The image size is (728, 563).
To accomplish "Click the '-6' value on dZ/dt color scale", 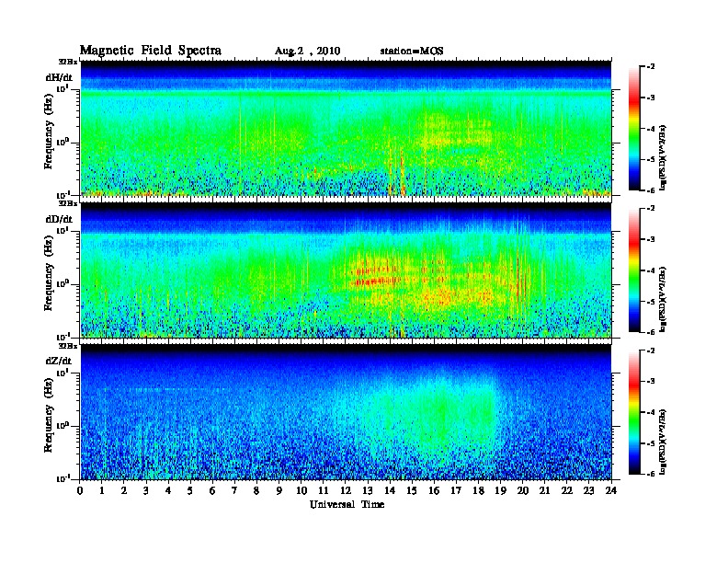I will click(651, 475).
